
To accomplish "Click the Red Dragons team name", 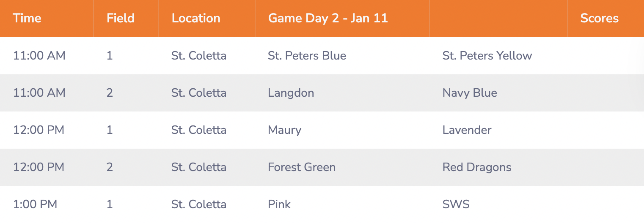I will click(477, 167).
